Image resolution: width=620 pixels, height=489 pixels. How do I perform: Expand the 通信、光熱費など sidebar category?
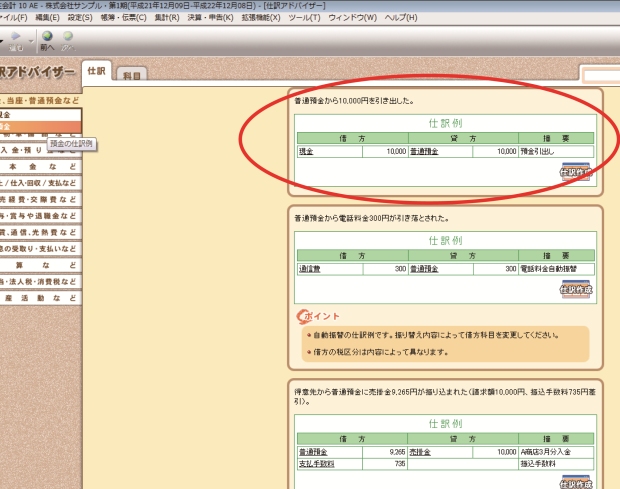[x=40, y=232]
